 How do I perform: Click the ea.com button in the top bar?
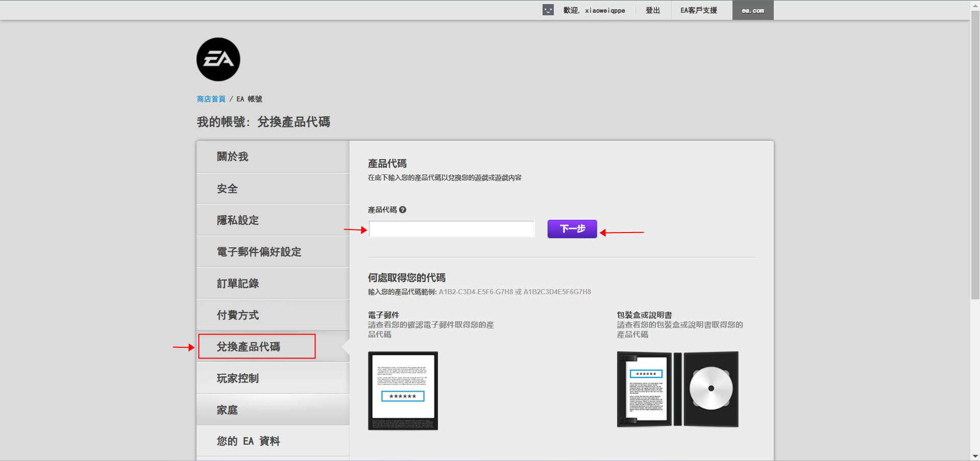(753, 10)
